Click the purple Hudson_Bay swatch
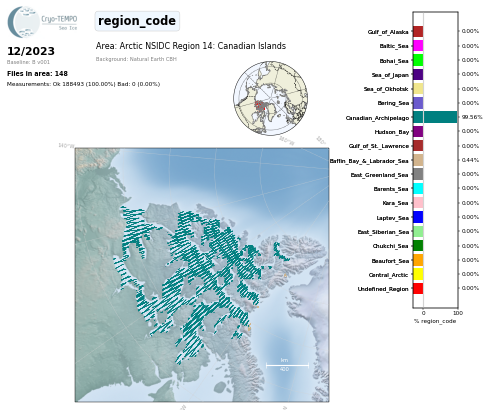This screenshot has height=410, width=492. (418, 131)
